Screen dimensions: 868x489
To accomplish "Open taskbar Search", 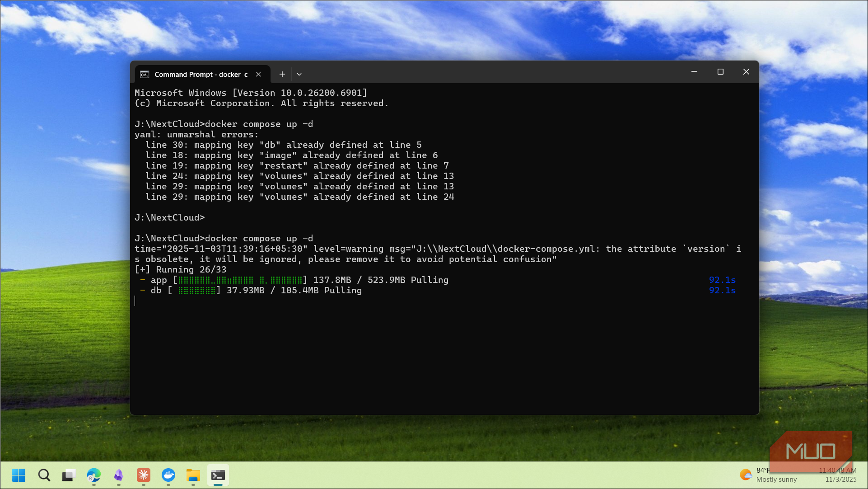I will pos(44,475).
